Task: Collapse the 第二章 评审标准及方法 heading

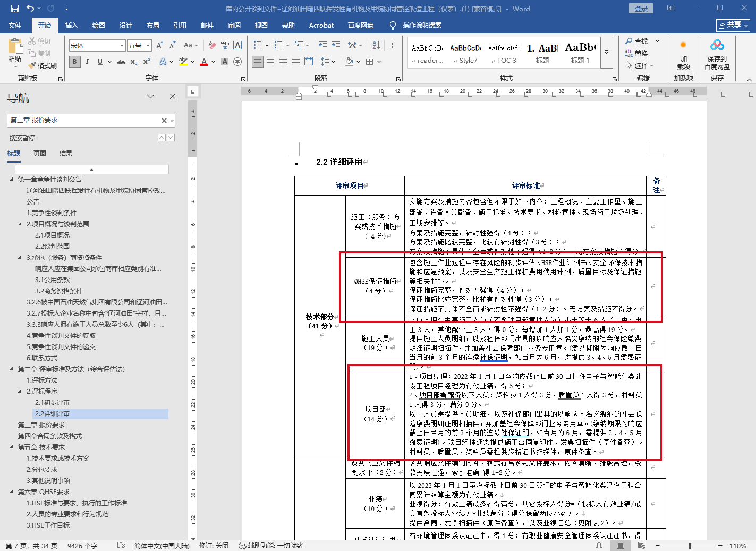Action: [12, 369]
